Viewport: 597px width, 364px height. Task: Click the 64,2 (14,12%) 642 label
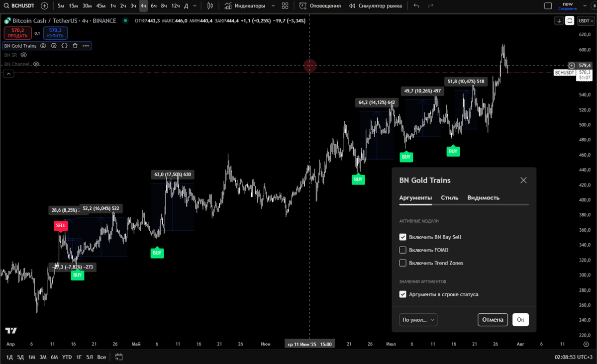tap(377, 102)
